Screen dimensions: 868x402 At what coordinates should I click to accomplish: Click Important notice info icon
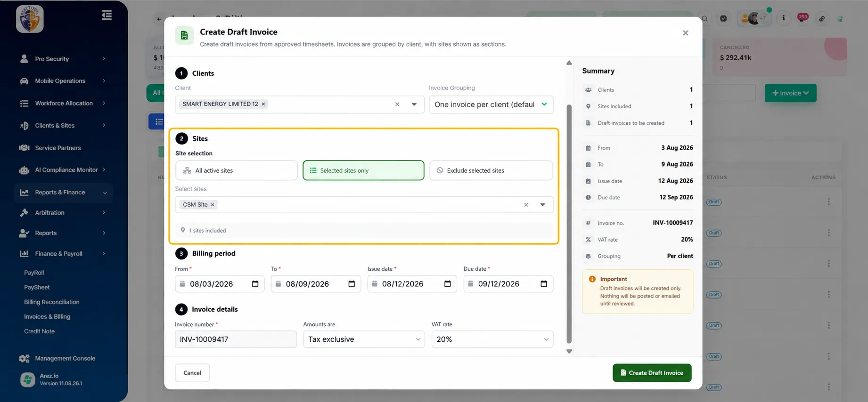(x=592, y=279)
